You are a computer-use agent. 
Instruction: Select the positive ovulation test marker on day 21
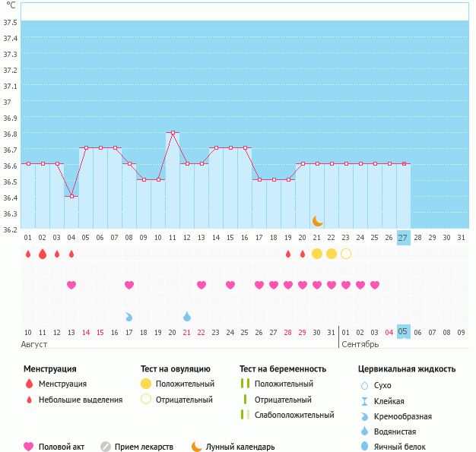[x=317, y=254]
